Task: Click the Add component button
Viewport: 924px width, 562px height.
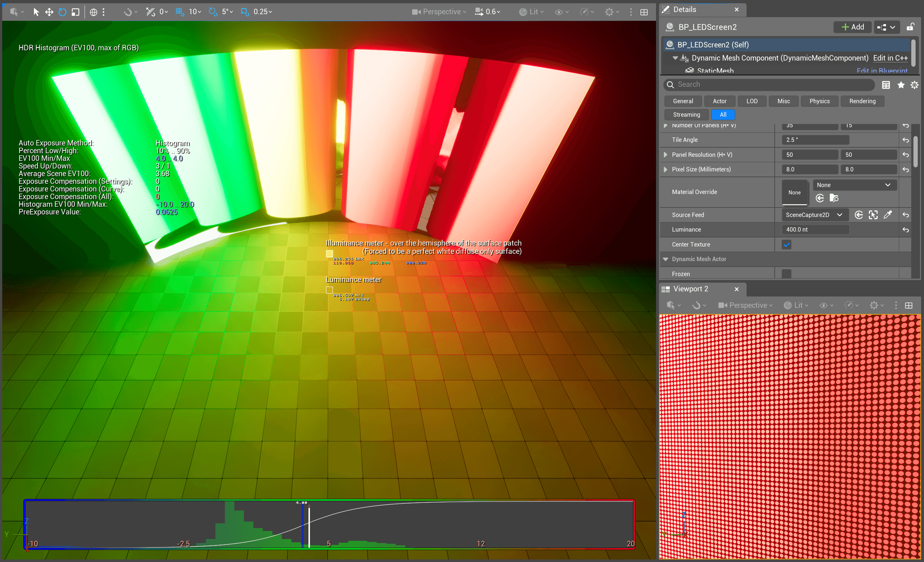Action: pos(852,27)
